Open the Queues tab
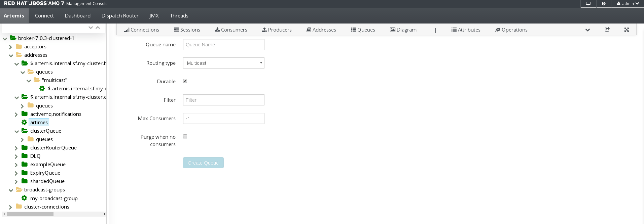Image resolution: width=644 pixels, height=224 pixels. [x=363, y=30]
